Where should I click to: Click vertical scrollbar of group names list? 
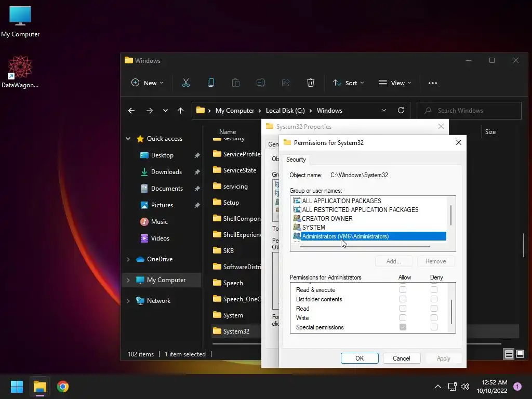pyautogui.click(x=451, y=215)
